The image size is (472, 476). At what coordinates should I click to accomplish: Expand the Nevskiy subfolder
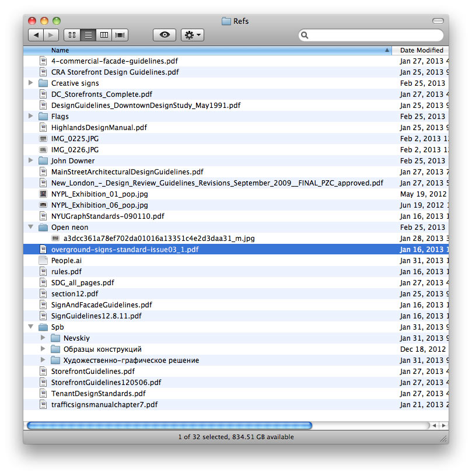coord(43,338)
